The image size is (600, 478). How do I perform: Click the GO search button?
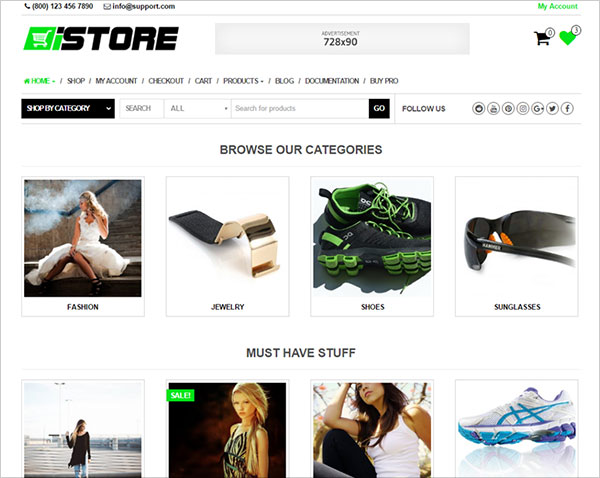click(x=379, y=109)
